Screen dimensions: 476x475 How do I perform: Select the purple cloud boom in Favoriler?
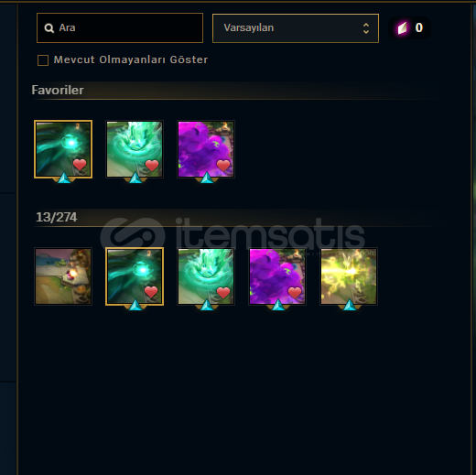point(206,149)
